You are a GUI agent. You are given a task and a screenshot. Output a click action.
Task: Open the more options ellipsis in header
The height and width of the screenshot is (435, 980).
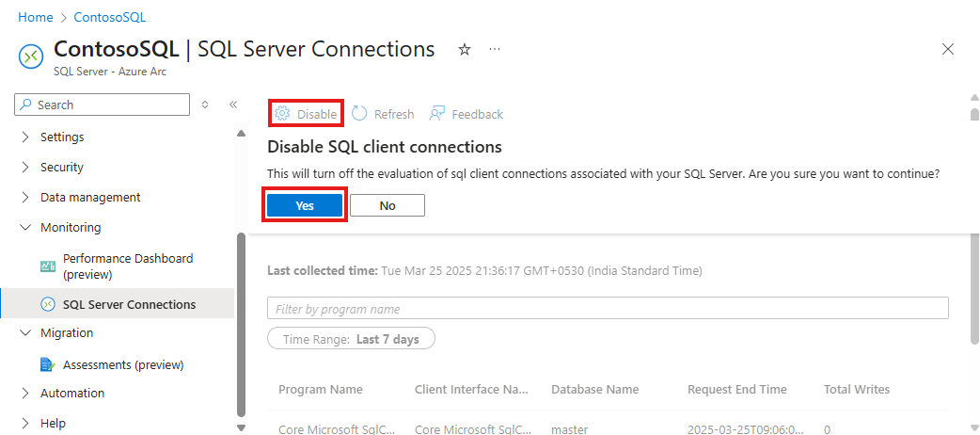point(495,49)
